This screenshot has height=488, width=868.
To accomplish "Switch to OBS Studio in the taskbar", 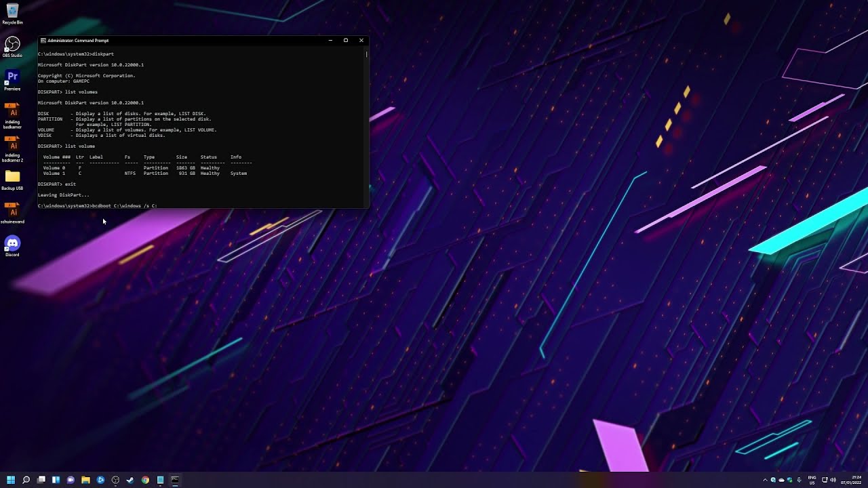I will [x=115, y=480].
